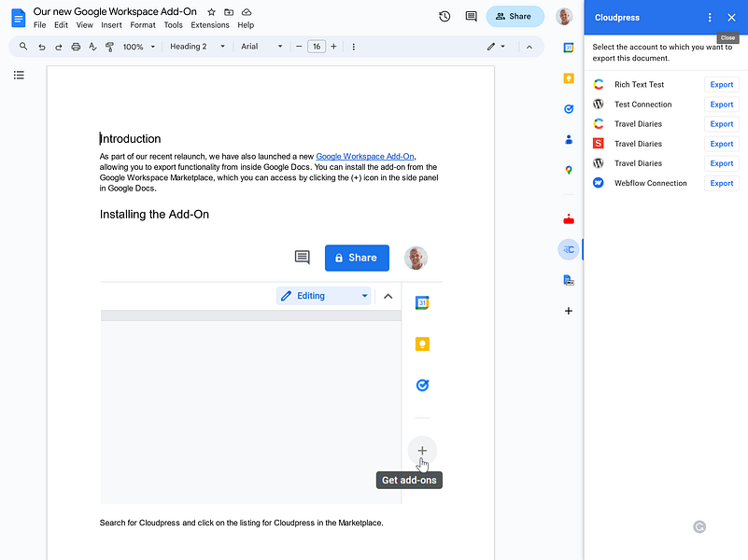Export to Travel Diaries red S account
Image resolution: width=748 pixels, height=560 pixels.
tap(721, 144)
